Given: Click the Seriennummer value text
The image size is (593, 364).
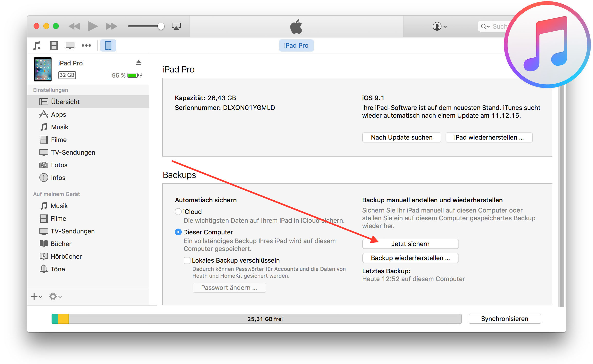Looking at the screenshot, I should point(249,108).
